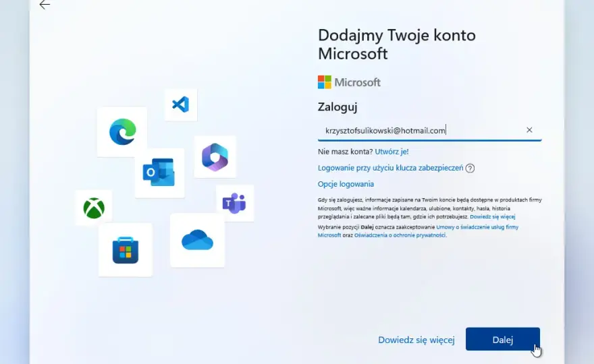Open Umowy o świadczenie usług firmy Microsoft
This screenshot has height=364, width=594.
[x=418, y=231]
